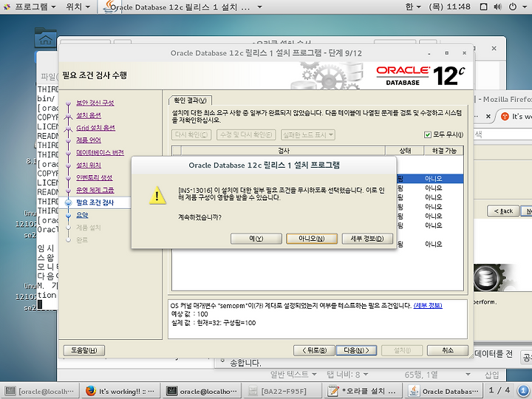
Task: Click the 검사 column header
Action: pyautogui.click(x=283, y=151)
